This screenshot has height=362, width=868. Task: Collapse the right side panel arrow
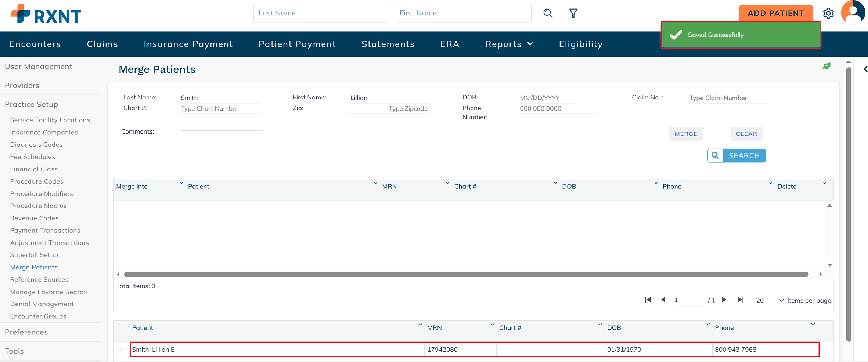pyautogui.click(x=865, y=69)
